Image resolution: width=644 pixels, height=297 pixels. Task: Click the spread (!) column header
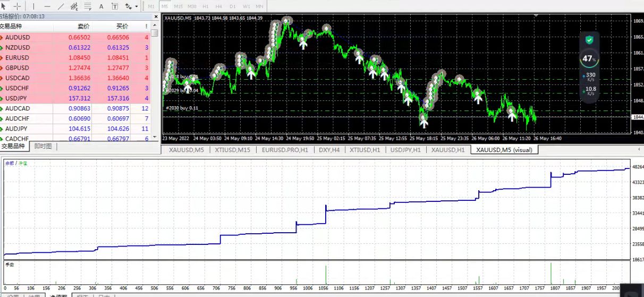point(141,26)
